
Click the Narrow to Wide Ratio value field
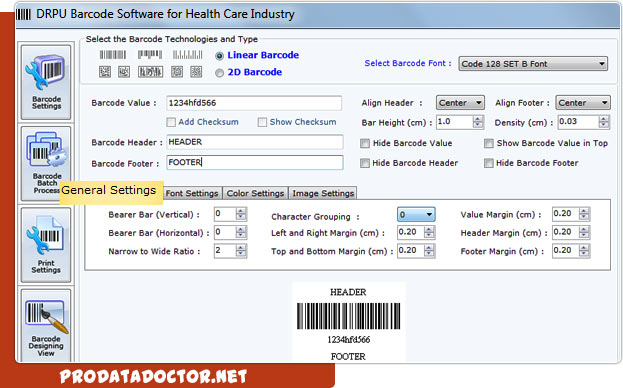click(224, 251)
